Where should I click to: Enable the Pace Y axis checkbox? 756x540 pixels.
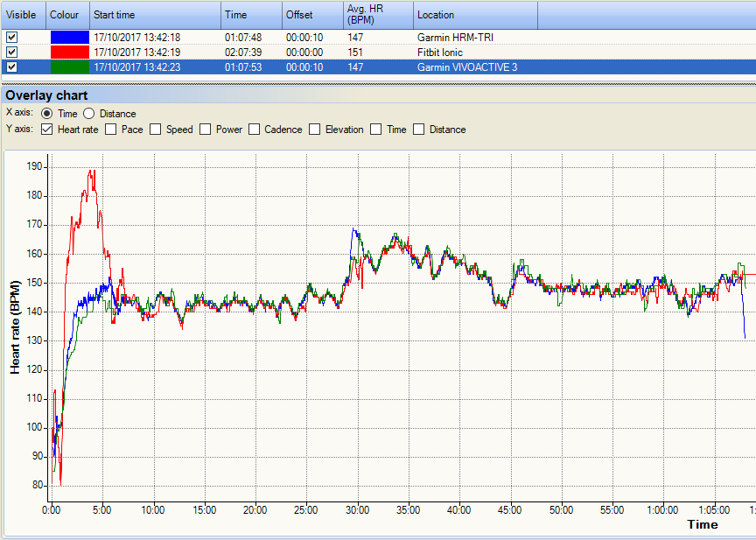pyautogui.click(x=111, y=130)
